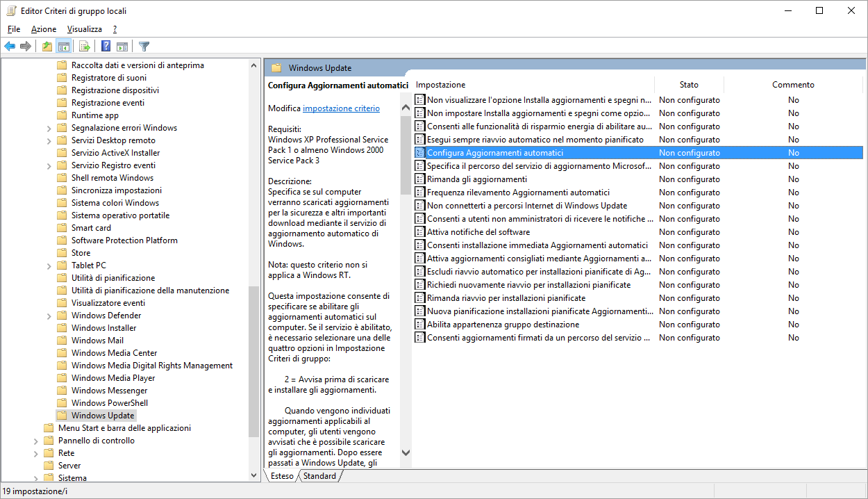Viewport: 868px width, 499px height.
Task: Open the File menu
Action: pos(14,29)
